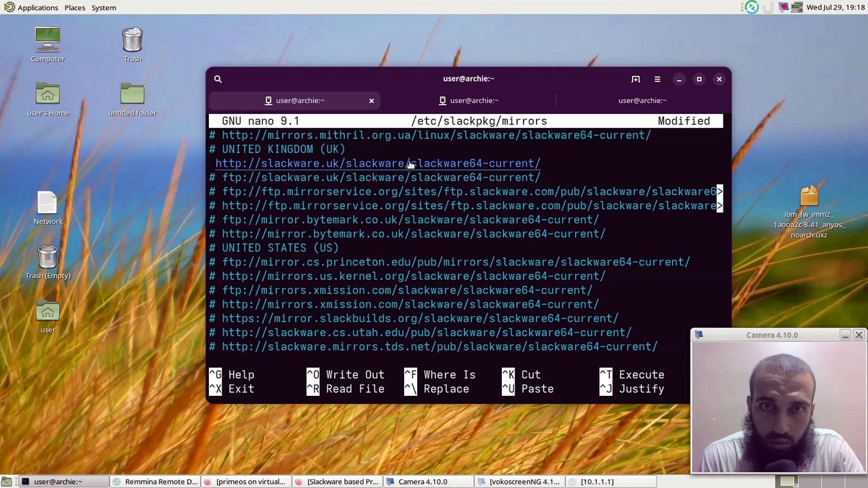Click the ^G Help shortcut label
Image resolution: width=868 pixels, height=488 pixels.
pyautogui.click(x=231, y=375)
